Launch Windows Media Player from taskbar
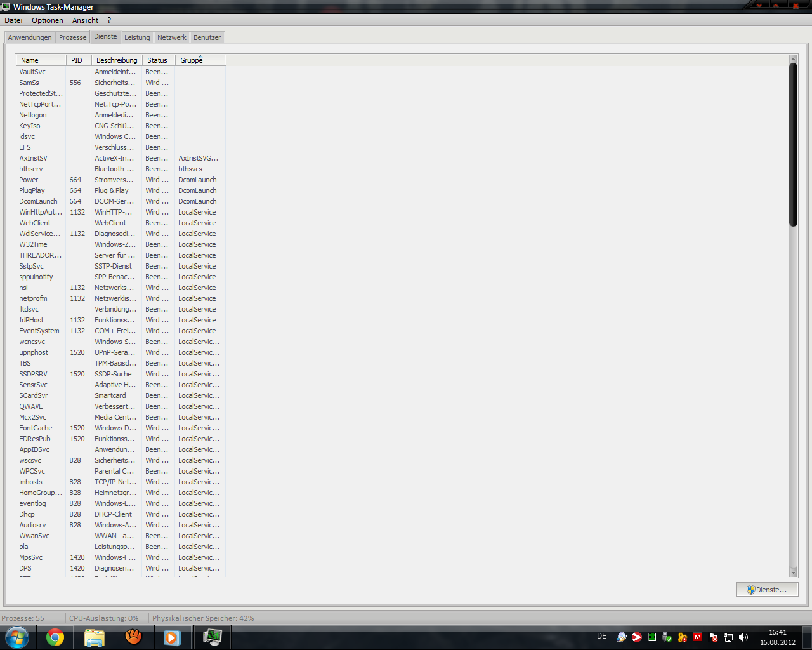This screenshot has width=812, height=650. tap(173, 637)
